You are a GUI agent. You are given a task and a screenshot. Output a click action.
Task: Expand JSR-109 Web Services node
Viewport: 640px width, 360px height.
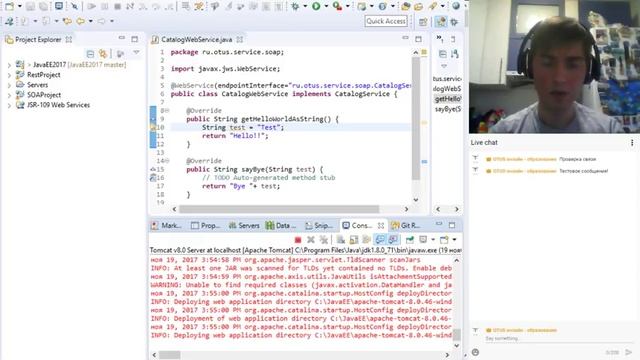click(9, 105)
